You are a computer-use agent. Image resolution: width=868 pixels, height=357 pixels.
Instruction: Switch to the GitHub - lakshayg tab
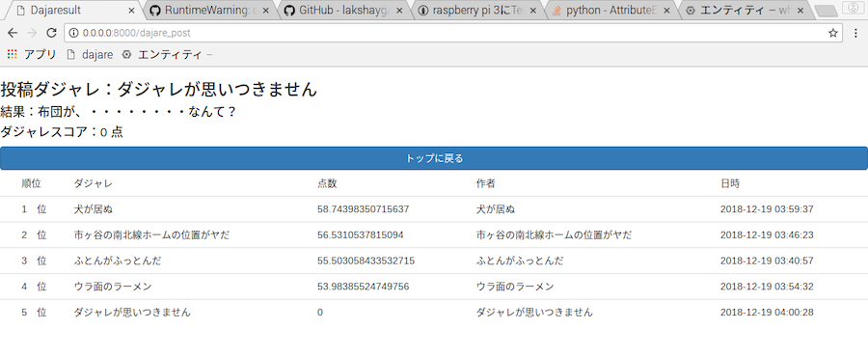pos(343,10)
